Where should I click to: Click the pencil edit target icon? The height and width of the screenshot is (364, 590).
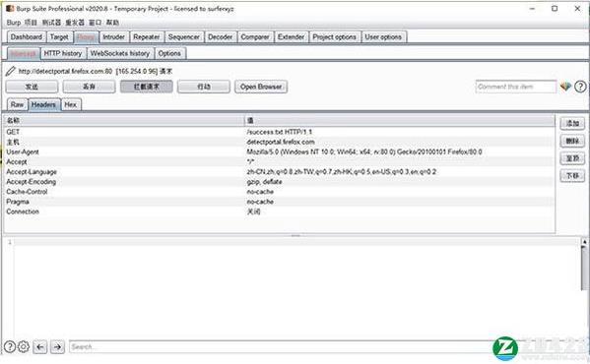(x=10, y=71)
